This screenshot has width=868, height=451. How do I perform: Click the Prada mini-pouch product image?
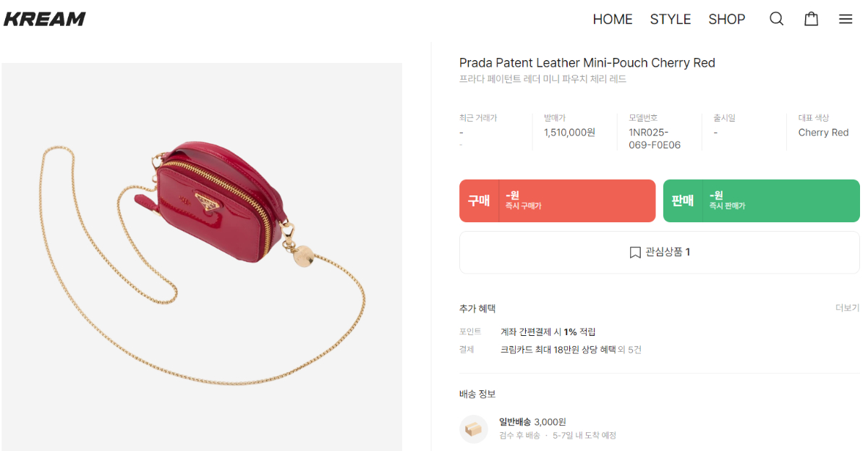coord(202,257)
